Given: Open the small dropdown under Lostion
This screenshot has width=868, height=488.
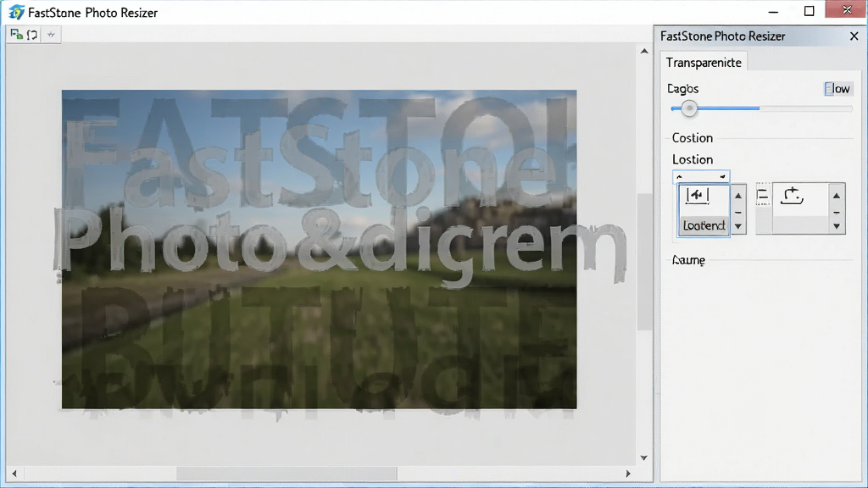Looking at the screenshot, I should 701,176.
